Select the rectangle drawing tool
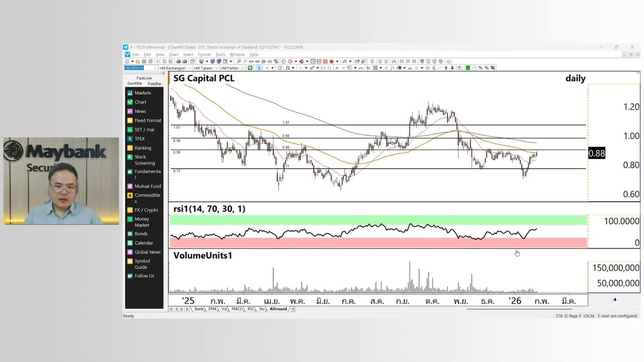The width and height of the screenshot is (644, 362). pos(323,68)
